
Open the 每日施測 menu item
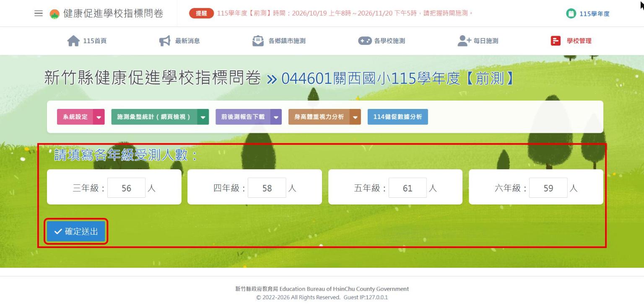478,41
